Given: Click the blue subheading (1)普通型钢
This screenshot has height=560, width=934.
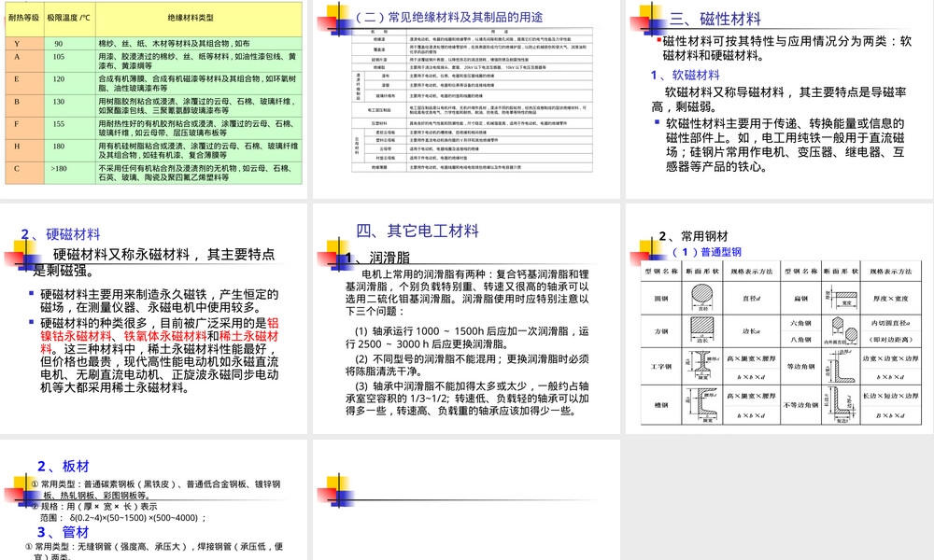Looking at the screenshot, I should tap(707, 252).
